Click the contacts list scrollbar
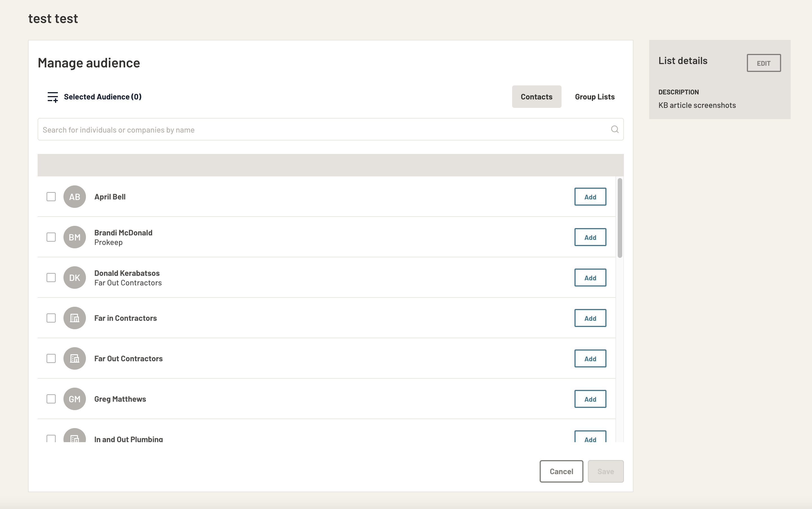The width and height of the screenshot is (812, 509). click(x=619, y=218)
